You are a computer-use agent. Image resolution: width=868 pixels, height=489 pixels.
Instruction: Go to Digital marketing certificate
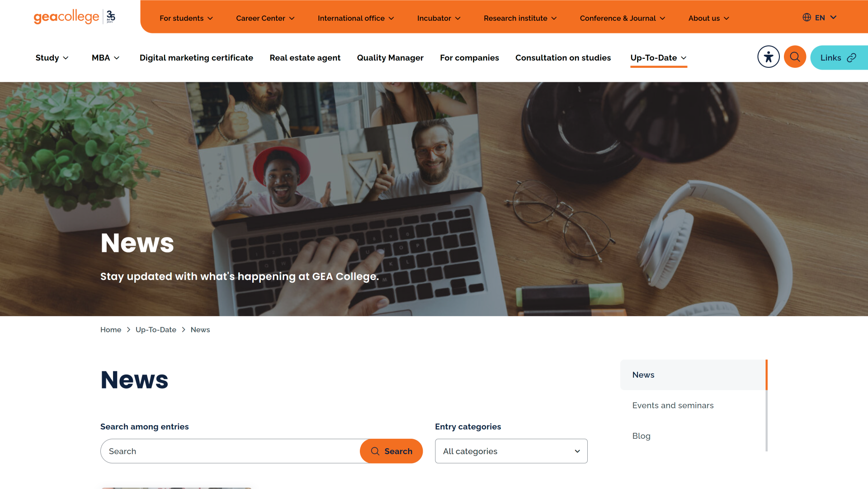coord(196,58)
